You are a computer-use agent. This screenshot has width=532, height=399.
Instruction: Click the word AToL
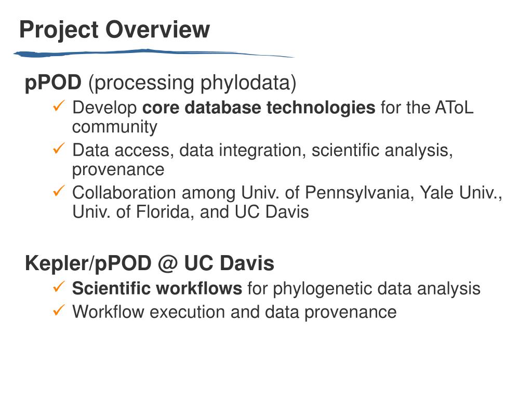click(x=454, y=108)
